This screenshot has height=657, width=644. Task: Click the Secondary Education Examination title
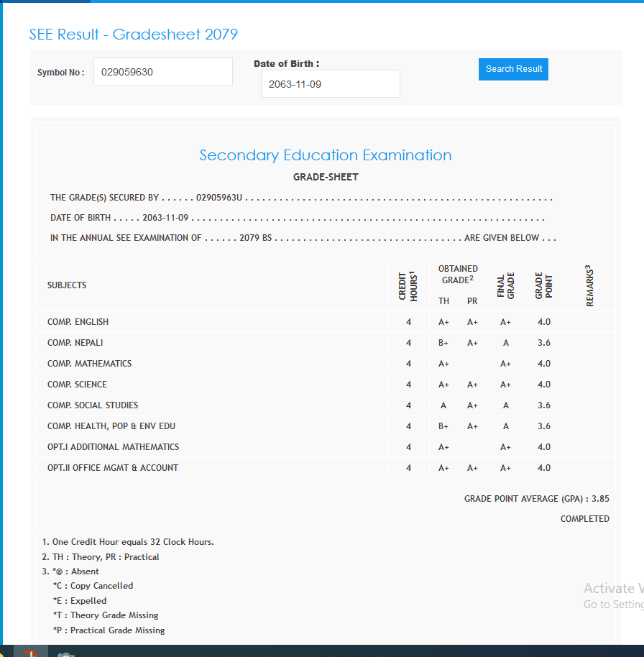pos(325,155)
